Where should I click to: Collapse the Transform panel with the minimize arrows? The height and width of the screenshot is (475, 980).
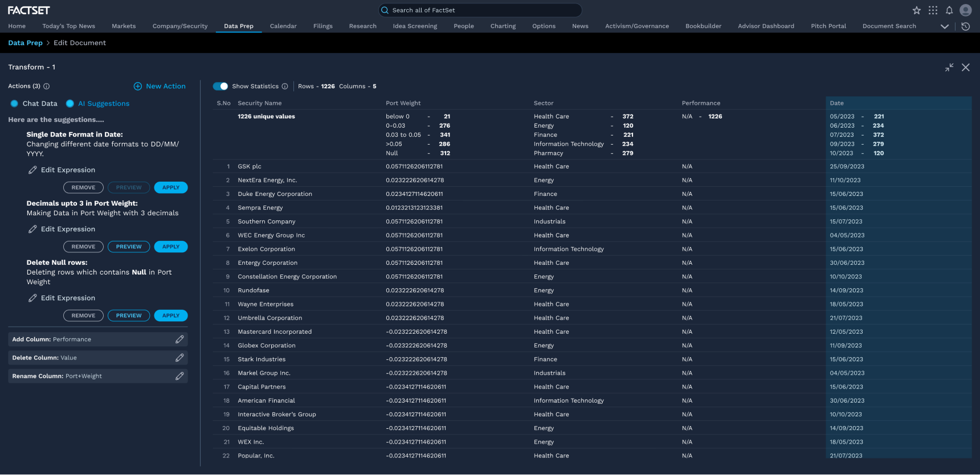tap(949, 67)
